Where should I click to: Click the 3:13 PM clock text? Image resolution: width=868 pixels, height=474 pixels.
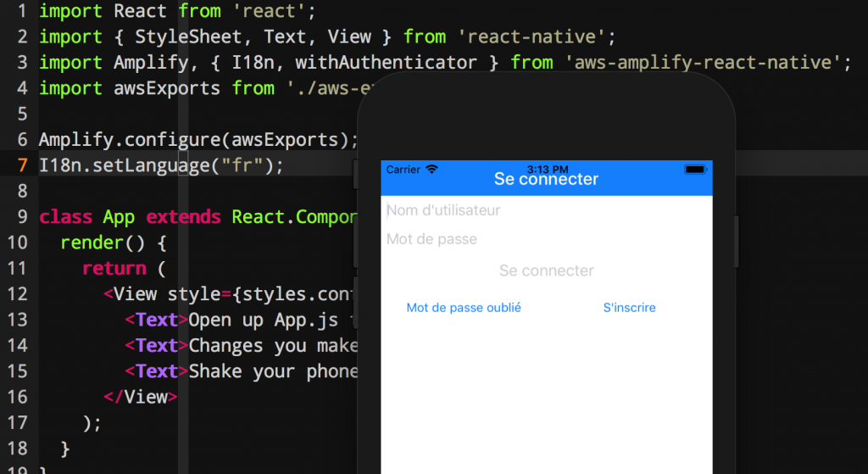point(548,169)
